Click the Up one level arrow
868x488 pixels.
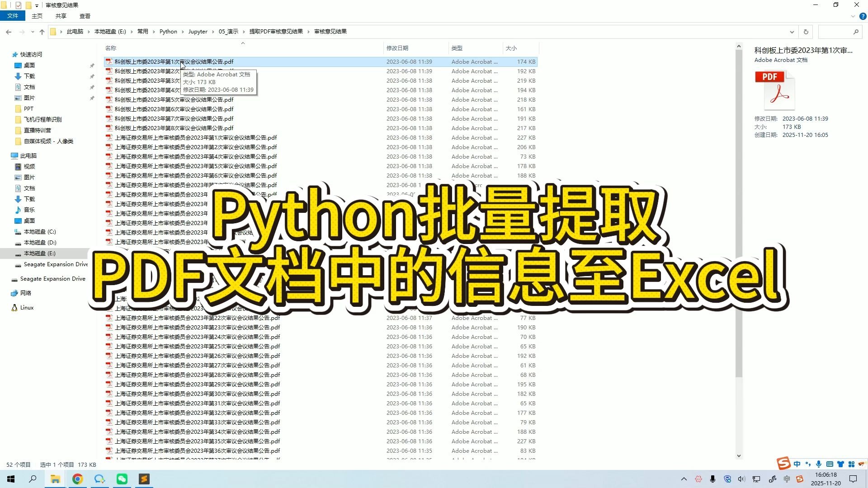tap(42, 32)
